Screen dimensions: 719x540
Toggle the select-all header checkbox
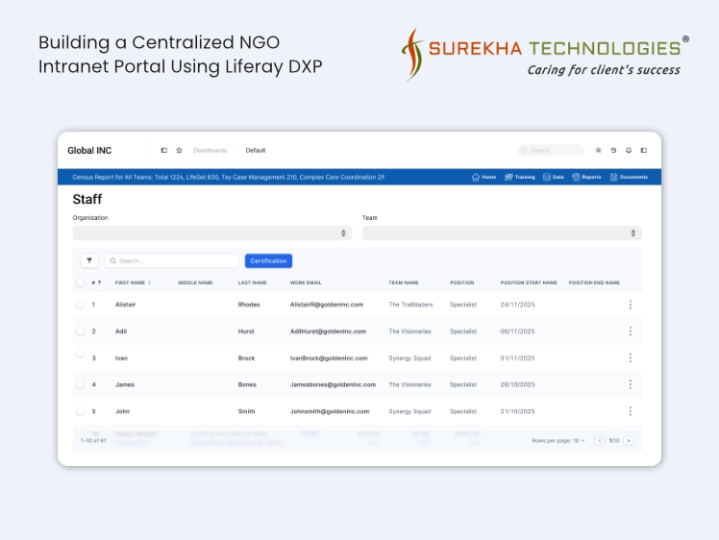point(80,282)
